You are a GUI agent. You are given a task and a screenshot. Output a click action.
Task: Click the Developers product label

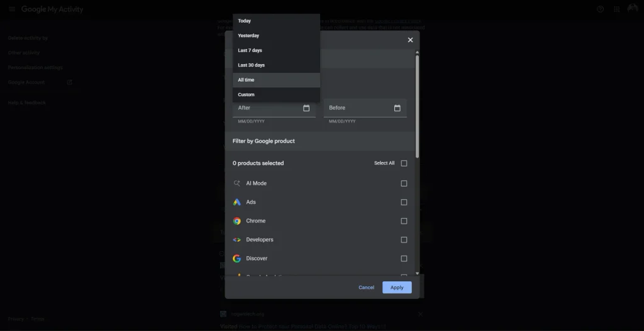click(x=260, y=239)
